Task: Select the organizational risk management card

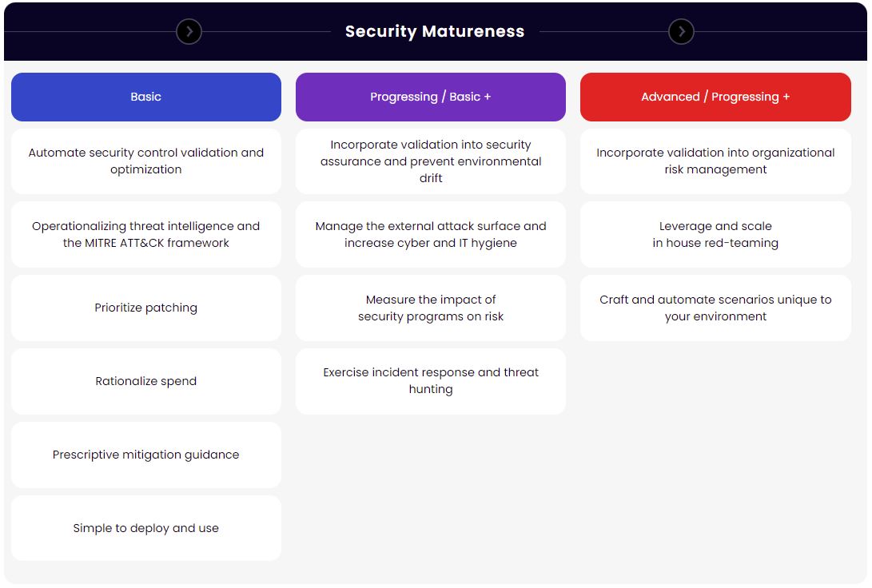Action: 715,161
